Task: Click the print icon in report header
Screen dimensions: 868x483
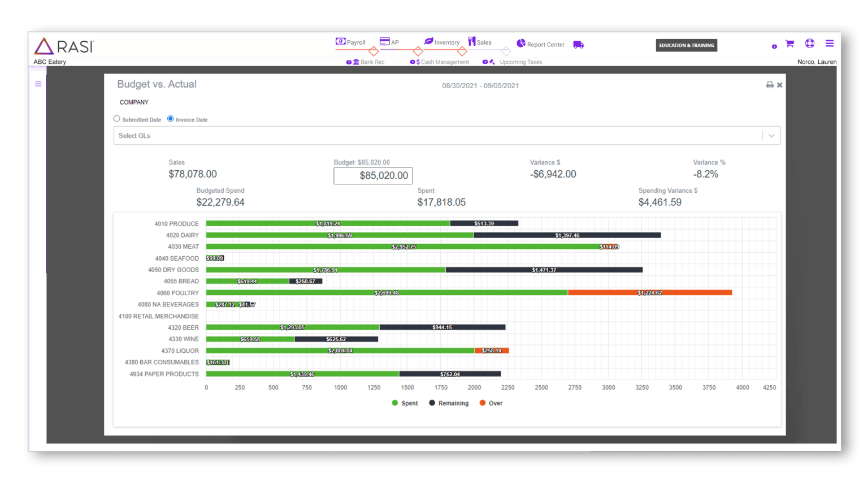Action: pyautogui.click(x=769, y=85)
